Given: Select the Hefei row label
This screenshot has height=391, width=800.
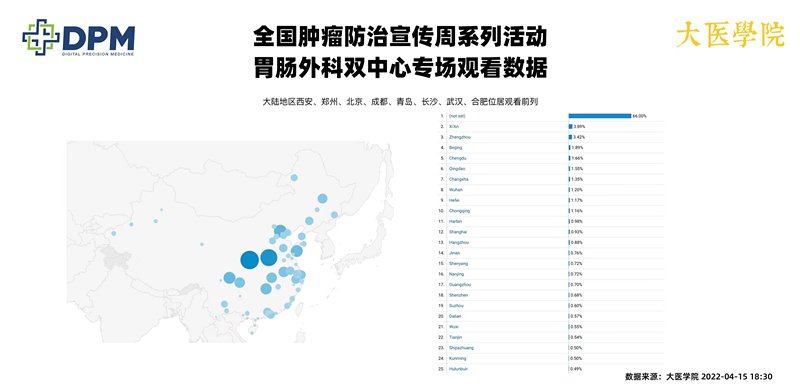Looking at the screenshot, I should point(454,200).
